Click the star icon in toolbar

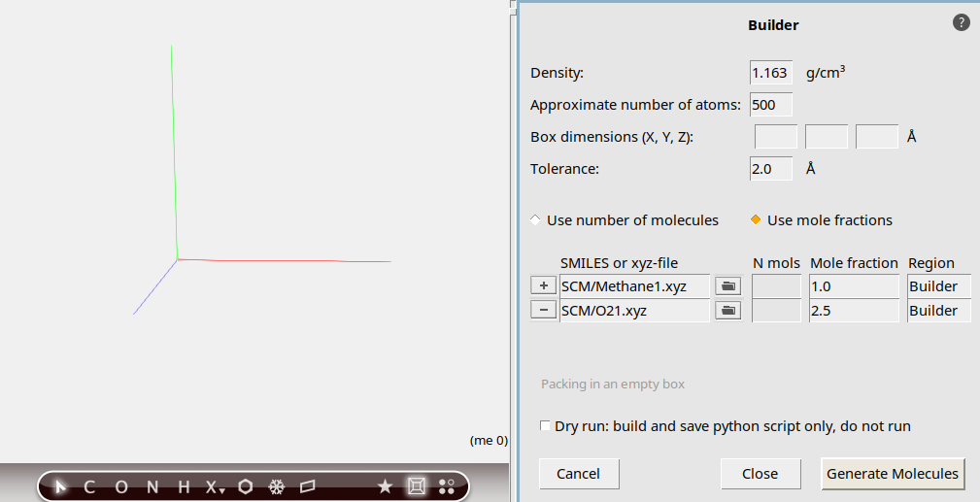coord(385,487)
